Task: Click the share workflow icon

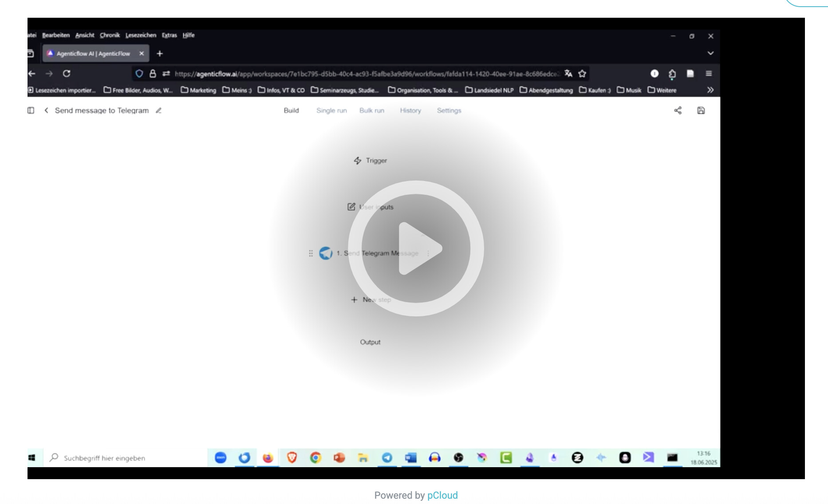Action: [678, 110]
